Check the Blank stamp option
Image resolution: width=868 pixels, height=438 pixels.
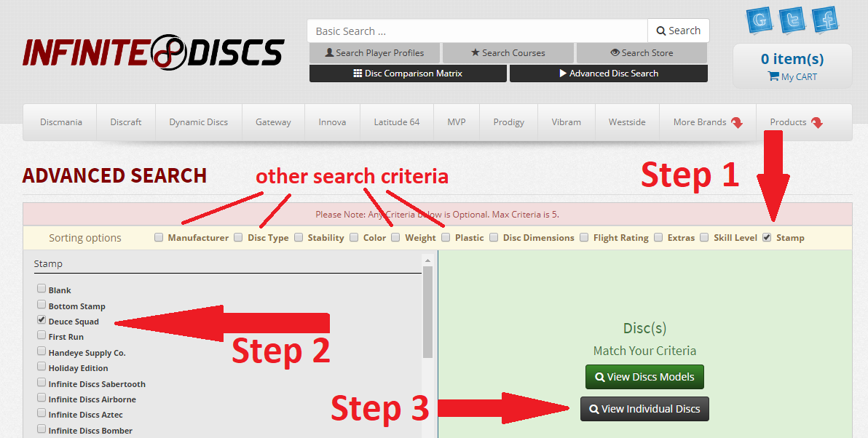pos(42,288)
